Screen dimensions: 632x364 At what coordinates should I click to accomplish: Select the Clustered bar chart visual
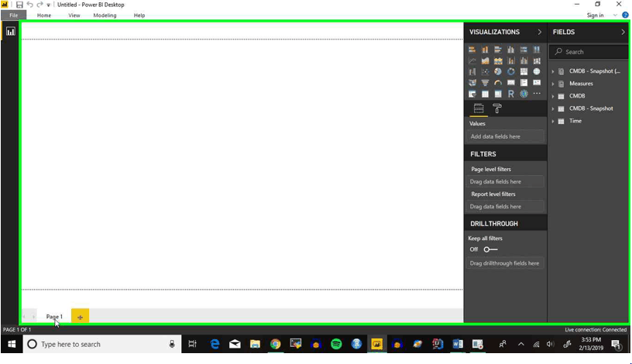pos(498,50)
